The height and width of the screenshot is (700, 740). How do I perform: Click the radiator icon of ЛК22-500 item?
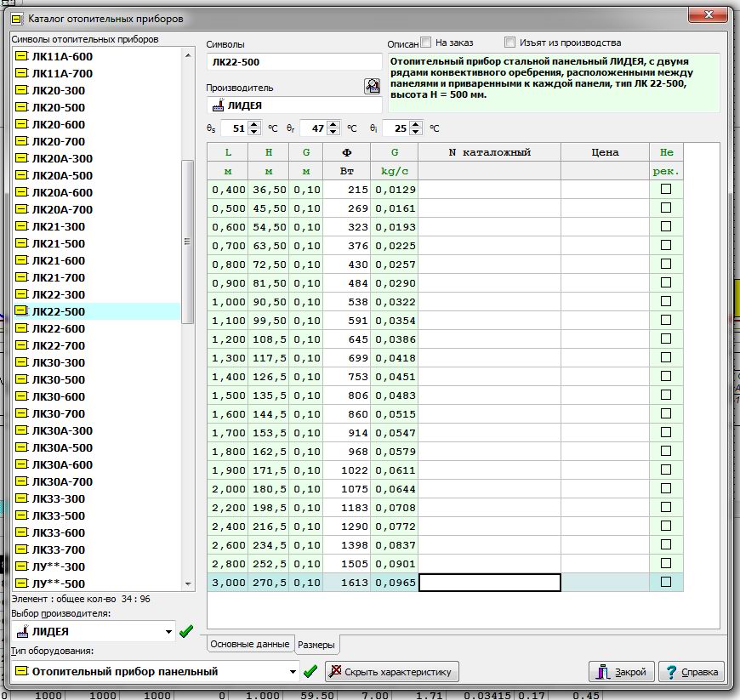21,311
